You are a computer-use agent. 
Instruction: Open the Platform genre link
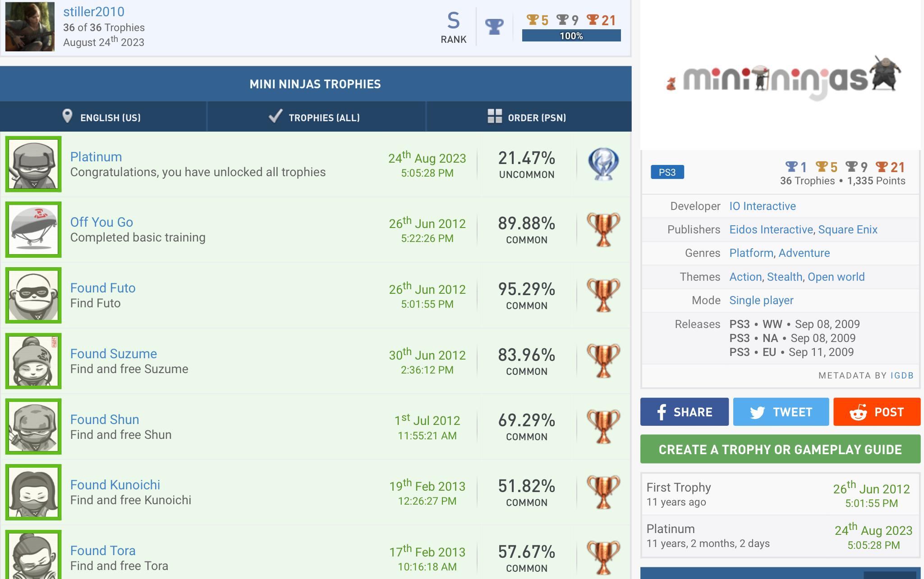click(x=751, y=253)
